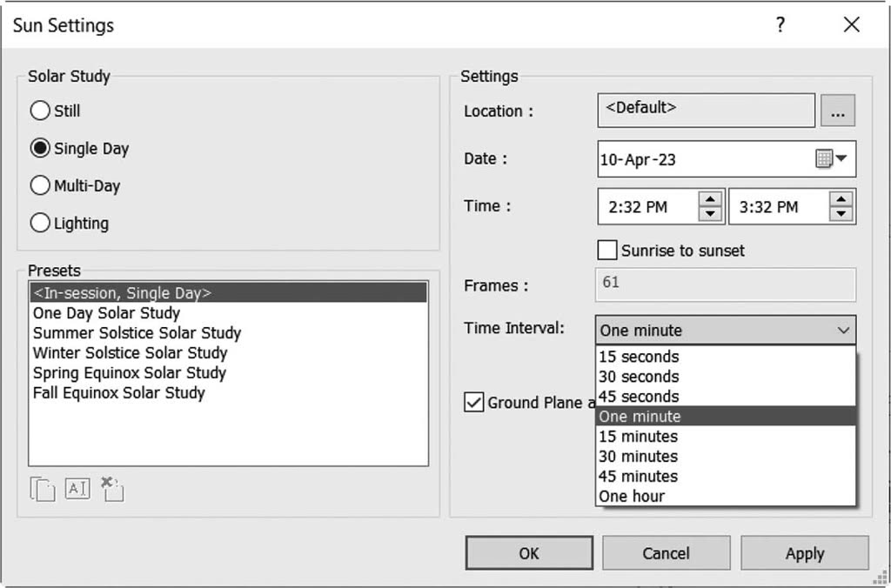Click the Cancel button
This screenshot has width=891, height=588.
tap(666, 553)
